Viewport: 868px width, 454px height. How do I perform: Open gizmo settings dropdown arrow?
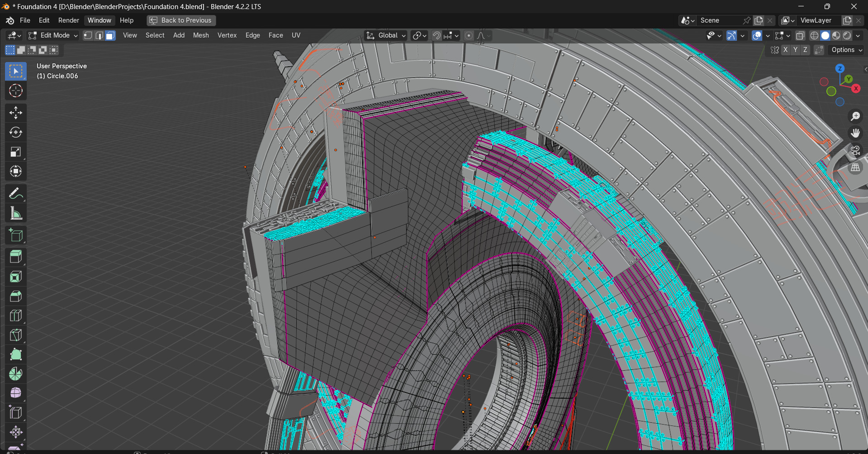[742, 35]
